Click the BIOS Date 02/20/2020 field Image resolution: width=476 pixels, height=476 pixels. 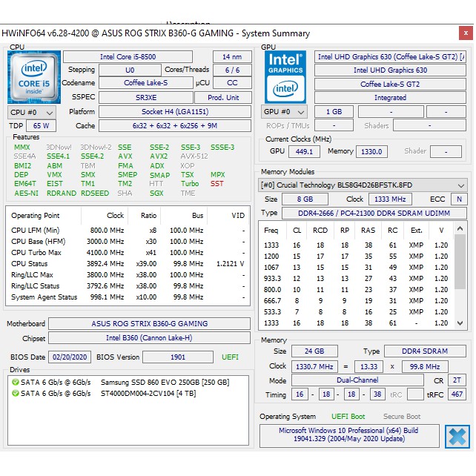[70, 357]
